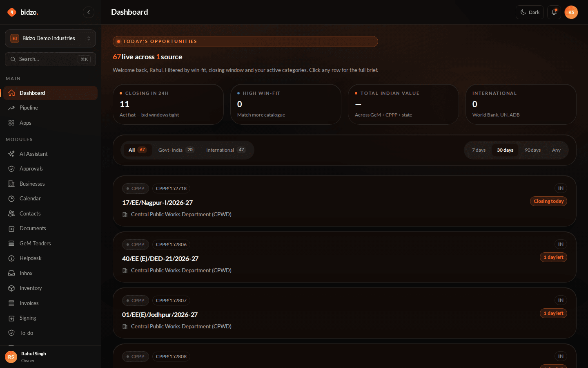The image size is (588, 368).
Task: Navigate to Businesses
Action: pyautogui.click(x=50, y=184)
